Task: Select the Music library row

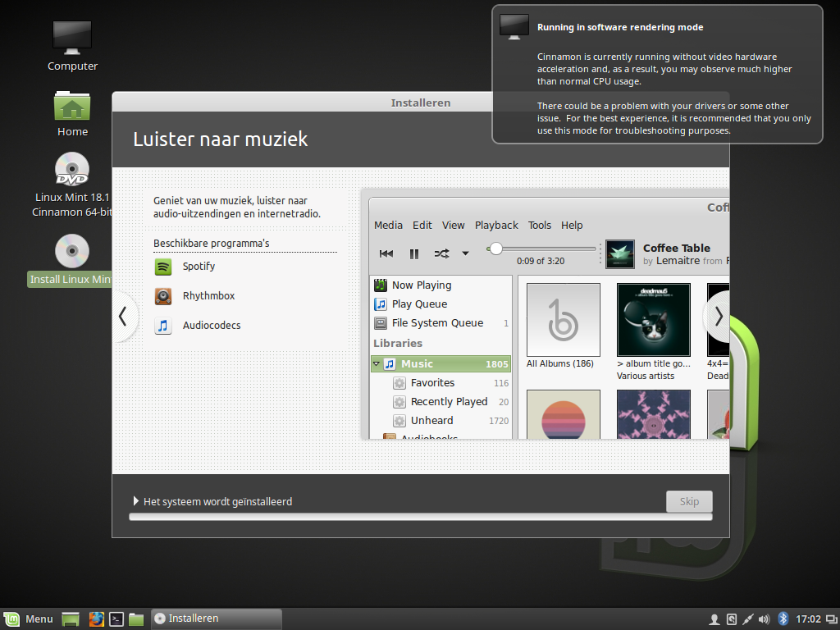Action: pos(441,363)
